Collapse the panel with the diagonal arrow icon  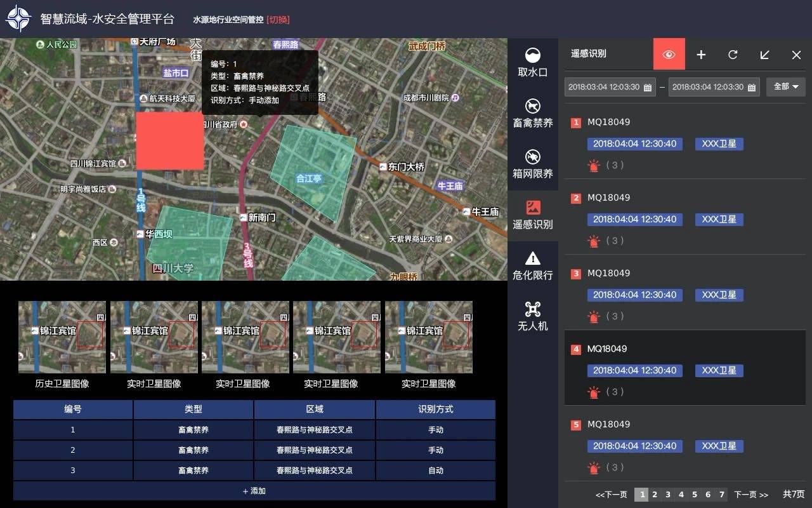pos(764,55)
